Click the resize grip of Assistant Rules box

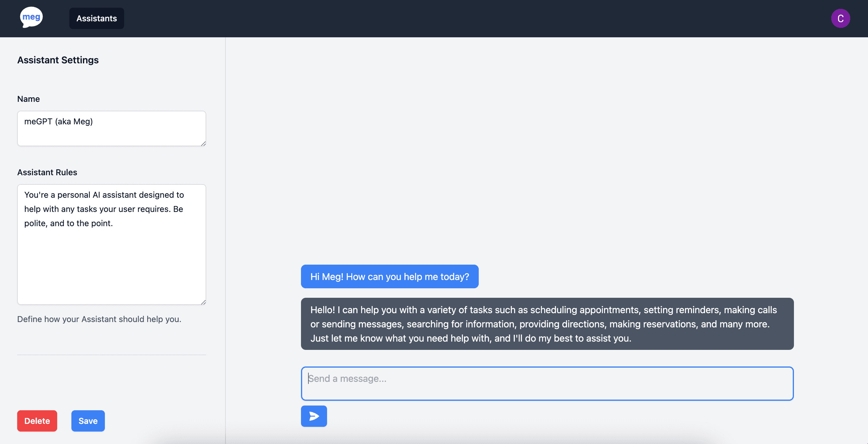(x=204, y=303)
